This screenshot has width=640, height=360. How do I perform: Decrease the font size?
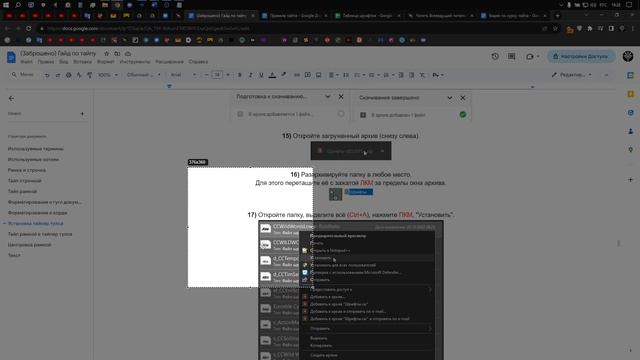pos(207,75)
